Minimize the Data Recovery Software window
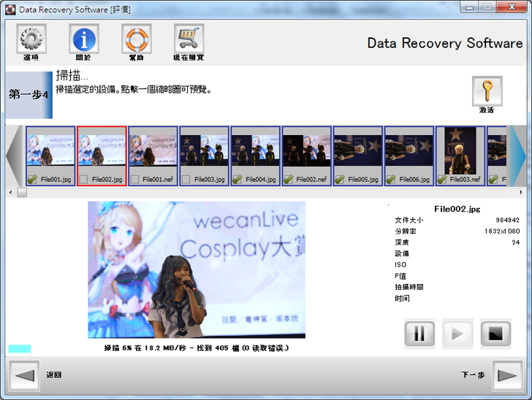 (x=469, y=7)
